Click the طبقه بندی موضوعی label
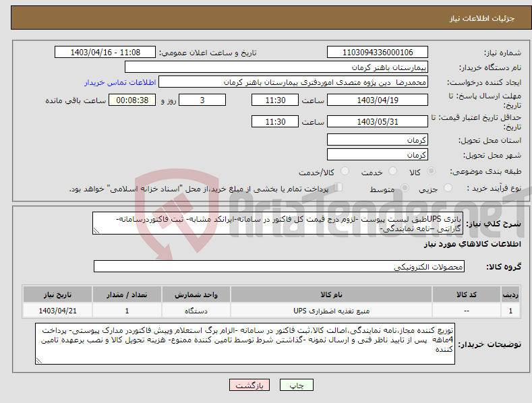Image resolution: width=532 pixels, height=403 pixels. point(485,171)
